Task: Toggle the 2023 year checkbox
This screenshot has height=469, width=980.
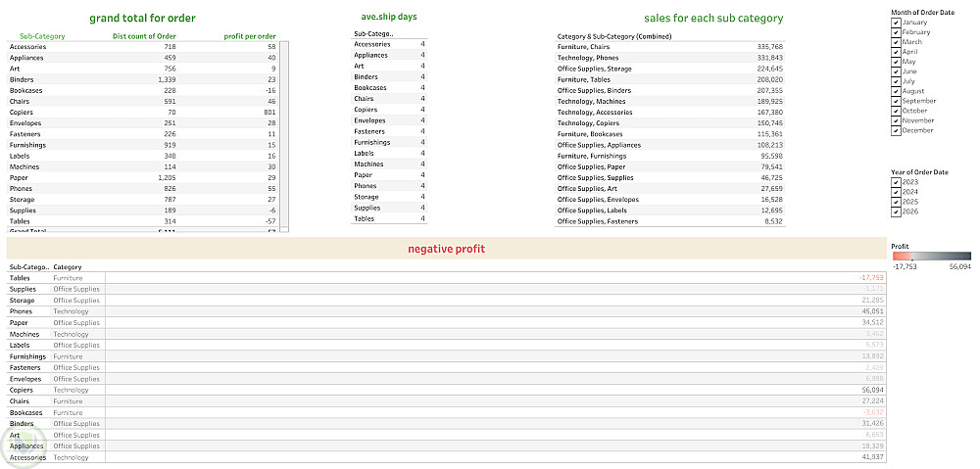Action: point(896,182)
